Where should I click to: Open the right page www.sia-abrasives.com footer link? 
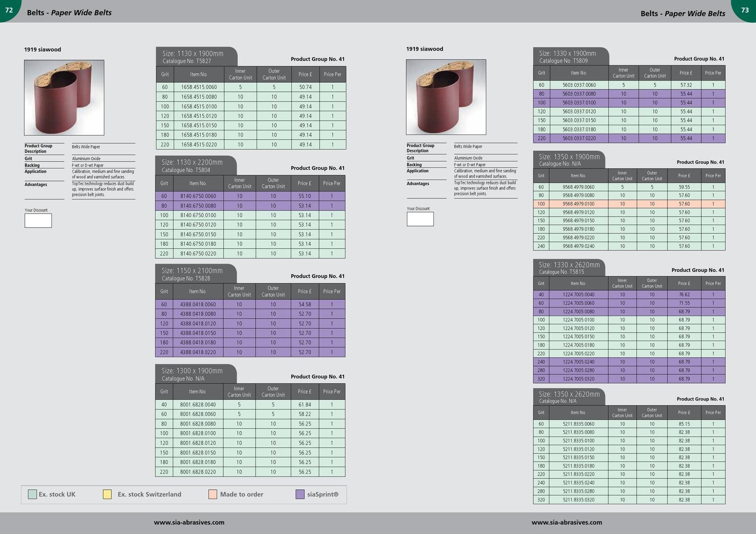point(566,522)
